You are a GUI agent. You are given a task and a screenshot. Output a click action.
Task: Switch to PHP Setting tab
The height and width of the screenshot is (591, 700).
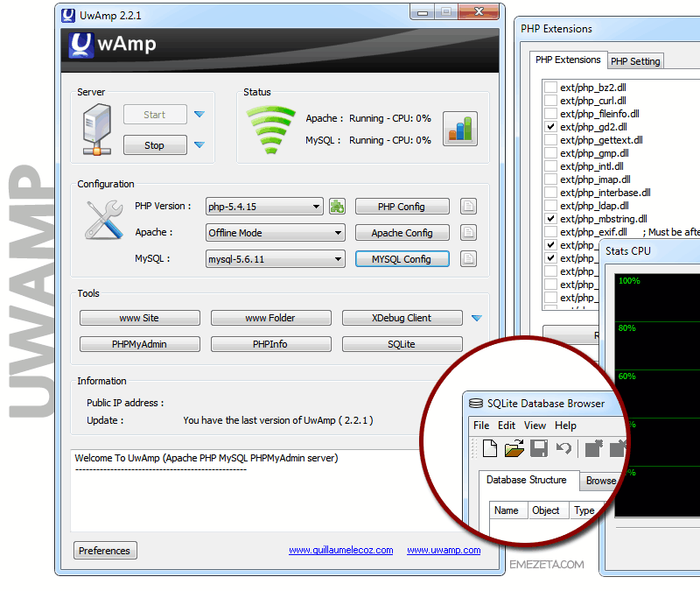tap(635, 61)
